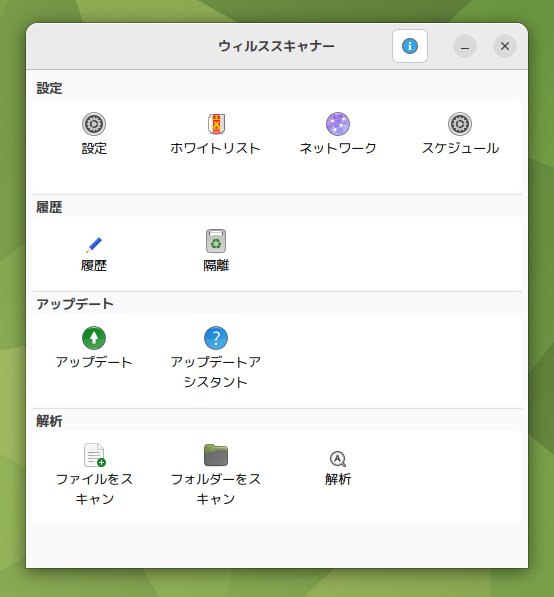Open the スケジュール scheduler icon

pos(460,124)
